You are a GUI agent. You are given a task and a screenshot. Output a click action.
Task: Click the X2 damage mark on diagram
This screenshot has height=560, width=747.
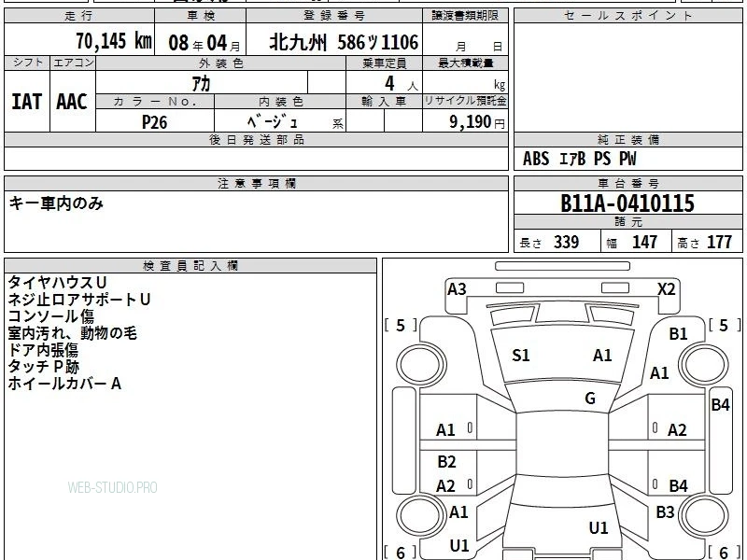(x=666, y=289)
